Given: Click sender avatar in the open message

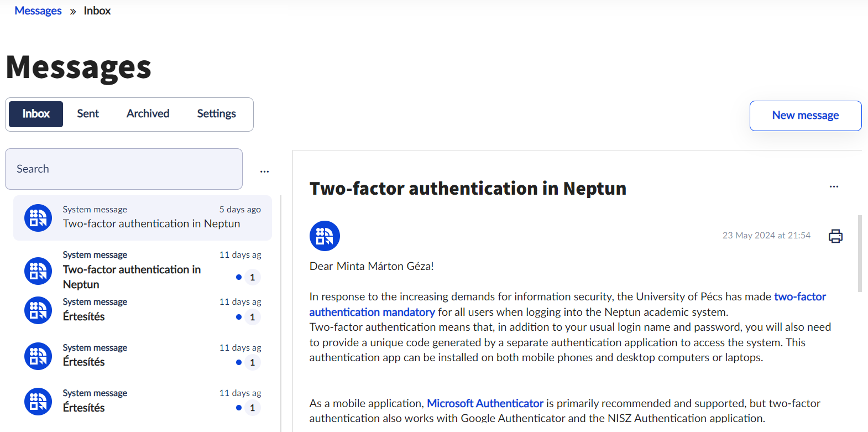Looking at the screenshot, I should click(325, 236).
